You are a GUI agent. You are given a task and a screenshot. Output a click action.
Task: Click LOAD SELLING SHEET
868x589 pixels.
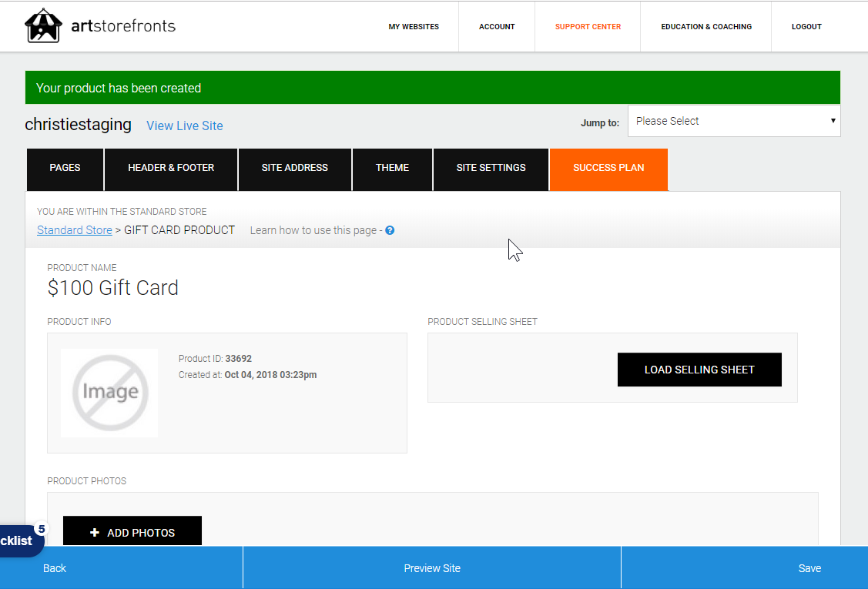pyautogui.click(x=699, y=370)
